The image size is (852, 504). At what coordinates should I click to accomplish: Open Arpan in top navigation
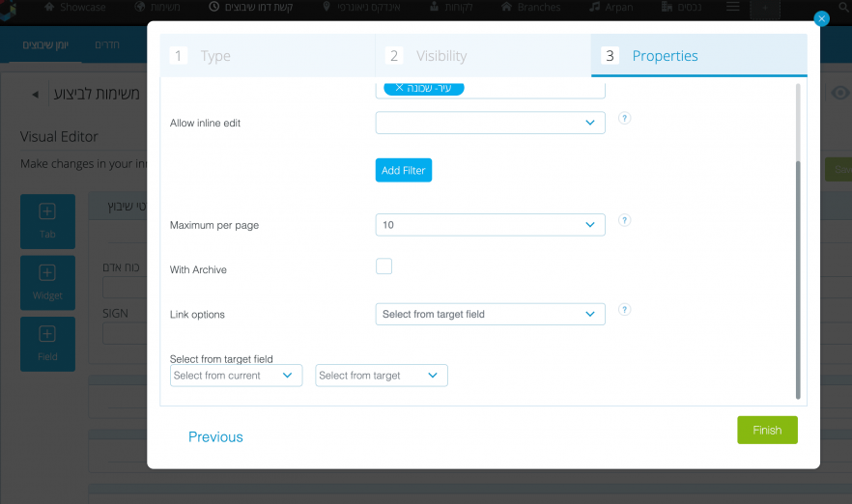tap(611, 7)
